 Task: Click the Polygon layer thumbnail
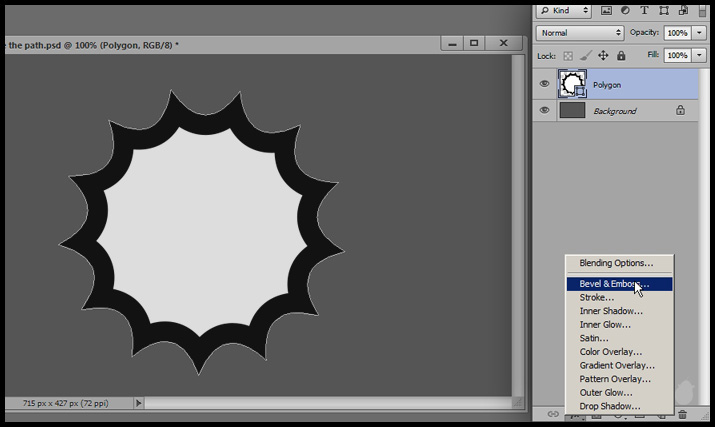(x=572, y=85)
